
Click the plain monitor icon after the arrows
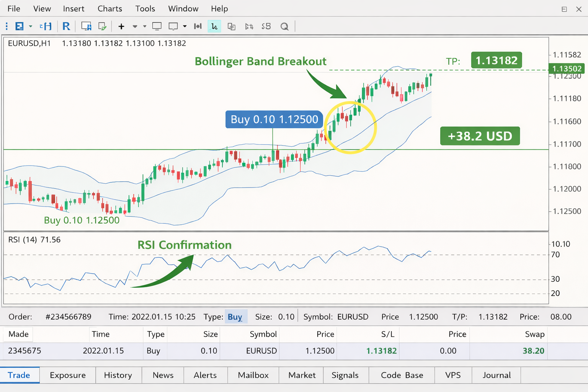(157, 26)
